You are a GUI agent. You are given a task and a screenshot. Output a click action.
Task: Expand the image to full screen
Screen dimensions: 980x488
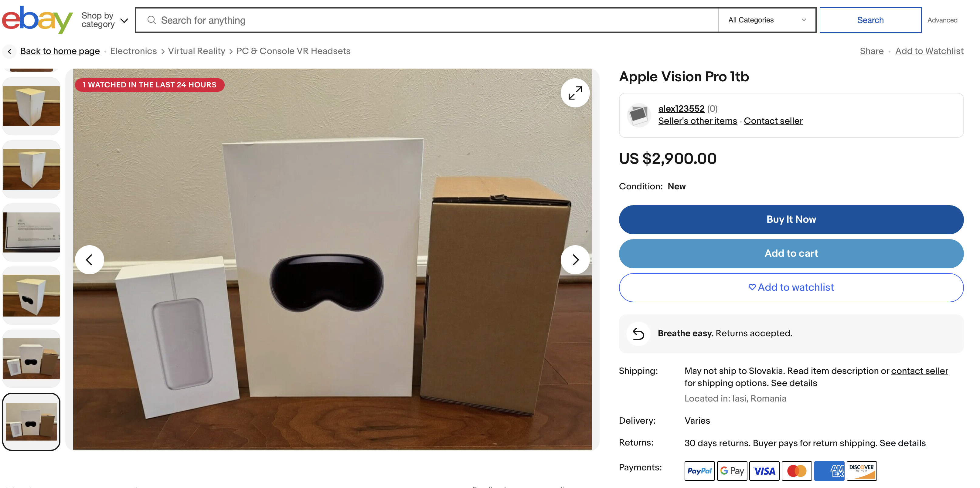(574, 93)
